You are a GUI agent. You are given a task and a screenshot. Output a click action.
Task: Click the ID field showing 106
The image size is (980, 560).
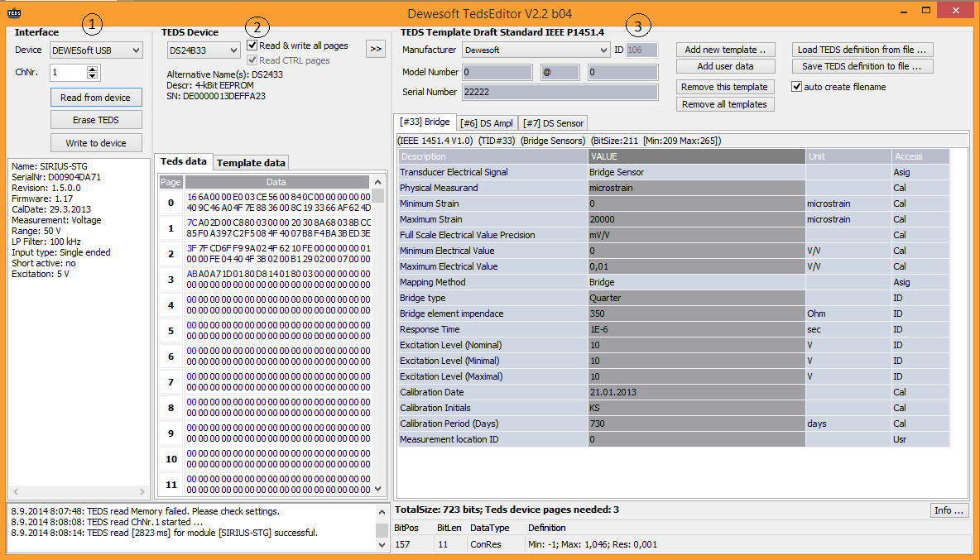(641, 50)
